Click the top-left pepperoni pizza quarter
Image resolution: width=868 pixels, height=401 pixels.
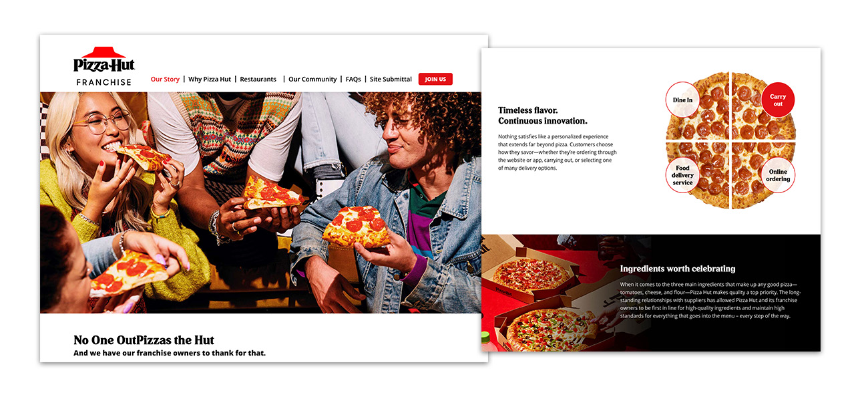point(701,107)
